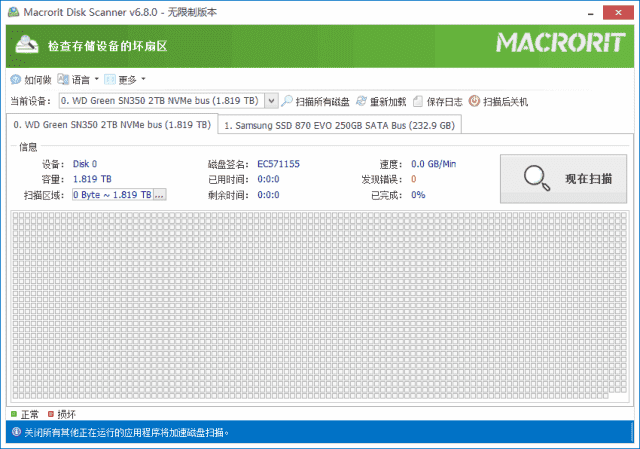Click the 重新加载 reload icon
Screen dimensions: 640x449
(361, 101)
